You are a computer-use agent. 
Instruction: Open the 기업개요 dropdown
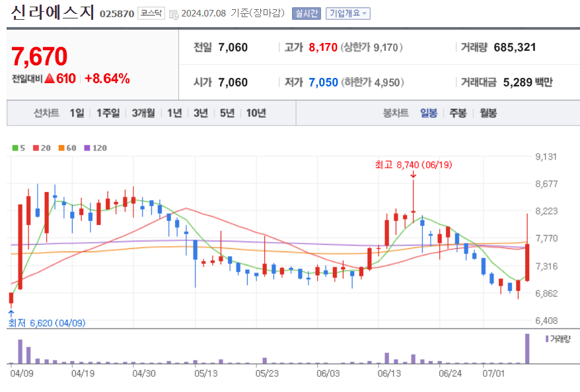tap(347, 13)
